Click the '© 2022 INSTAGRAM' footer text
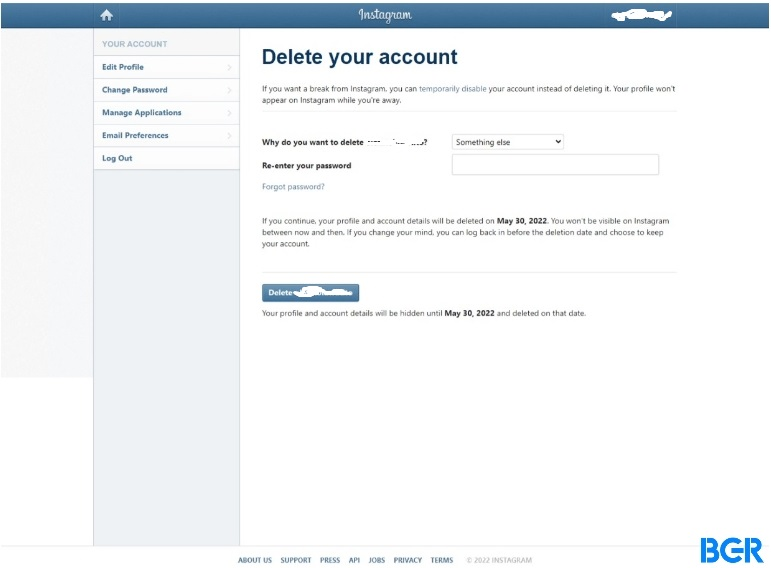The image size is (771, 568). (499, 560)
